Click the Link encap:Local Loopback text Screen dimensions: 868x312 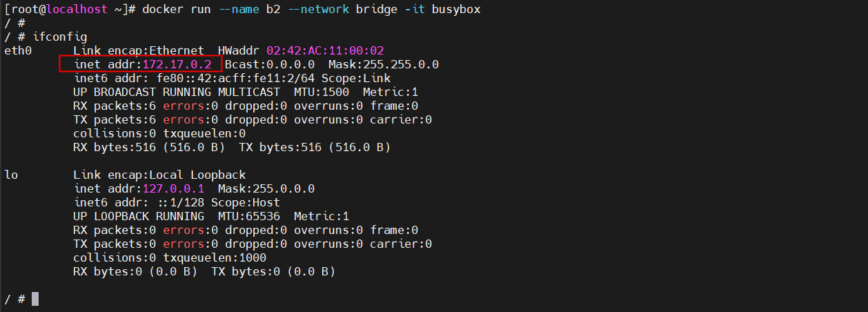[x=159, y=175]
